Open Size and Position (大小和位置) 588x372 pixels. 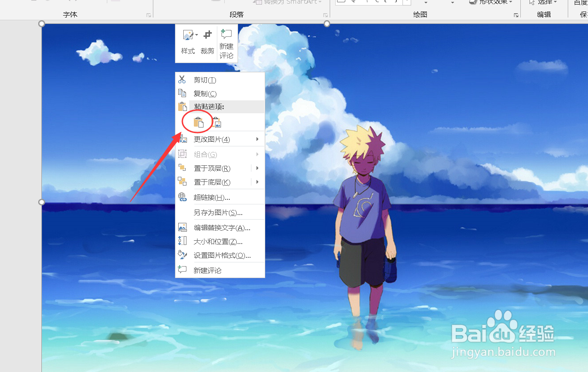[x=220, y=241]
